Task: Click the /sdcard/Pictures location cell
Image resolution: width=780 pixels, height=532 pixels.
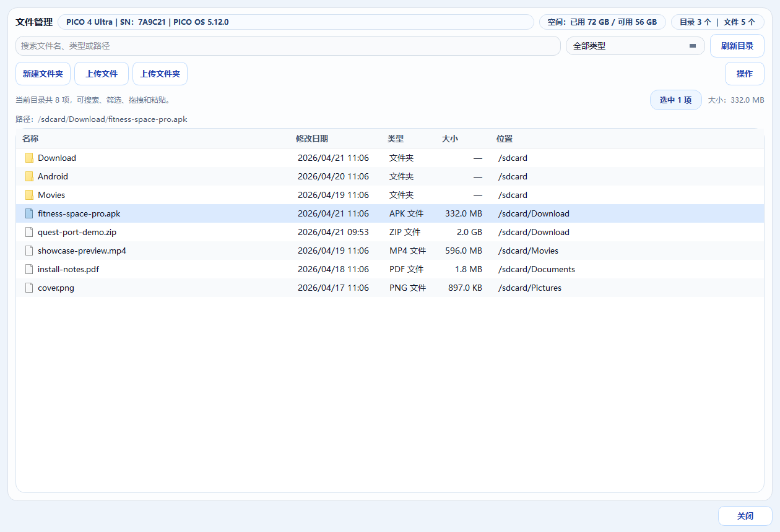Action: coord(530,288)
